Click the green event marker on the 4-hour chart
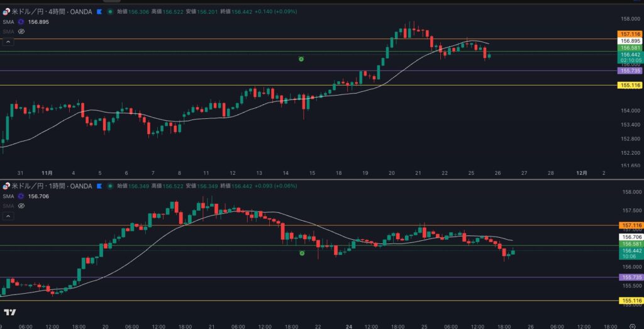Viewport: 644px width, 329px height. tap(301, 59)
